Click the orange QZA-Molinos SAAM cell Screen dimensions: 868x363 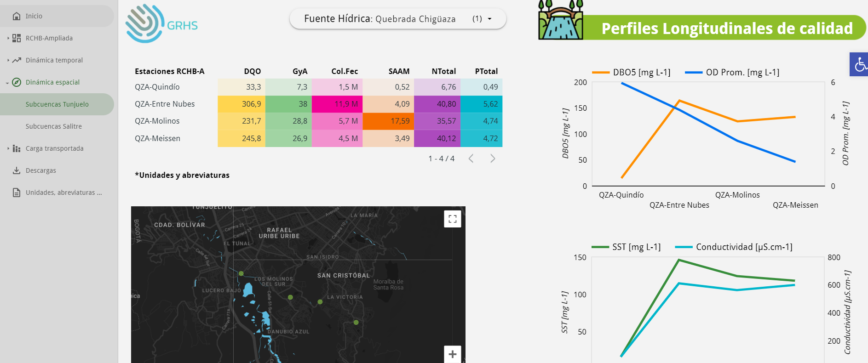(388, 121)
